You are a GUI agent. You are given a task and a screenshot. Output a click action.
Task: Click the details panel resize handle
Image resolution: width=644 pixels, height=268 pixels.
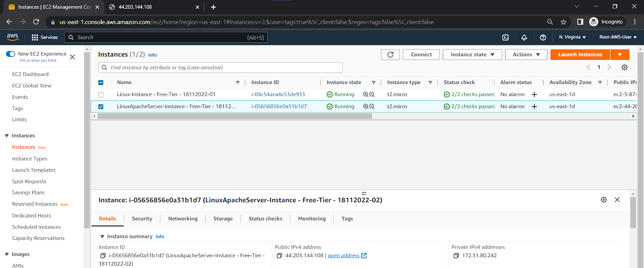coord(364,193)
